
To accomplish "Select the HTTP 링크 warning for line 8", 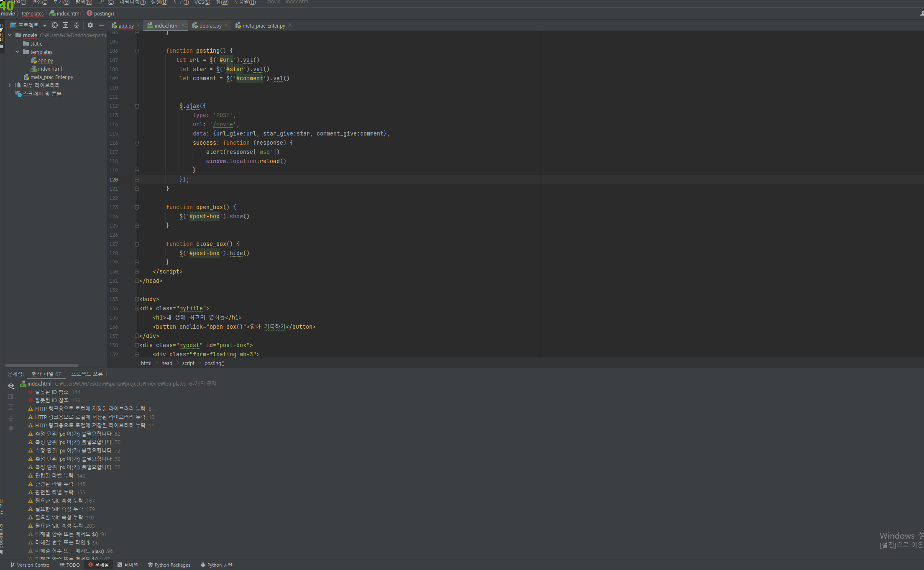I will pyautogui.click(x=90, y=409).
